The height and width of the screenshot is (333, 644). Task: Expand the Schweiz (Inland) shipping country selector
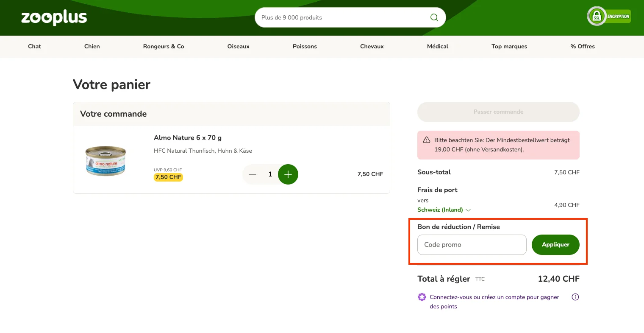point(444,210)
